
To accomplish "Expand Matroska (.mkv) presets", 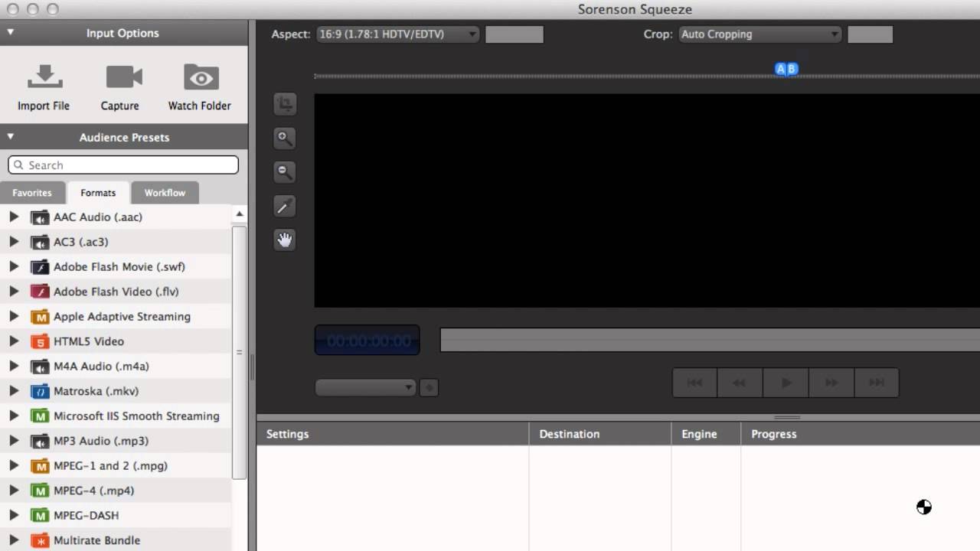I will (14, 391).
